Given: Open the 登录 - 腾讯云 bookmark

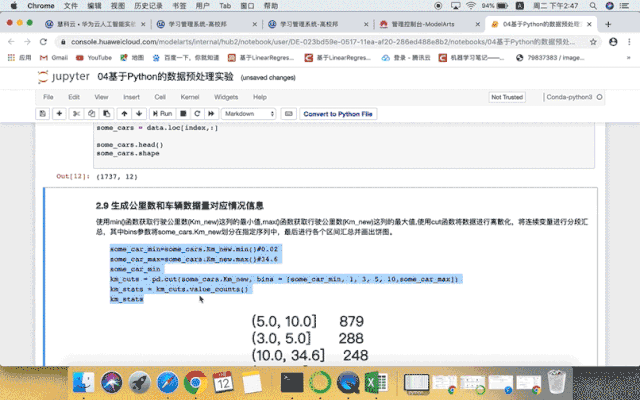Looking at the screenshot, I should [406, 58].
